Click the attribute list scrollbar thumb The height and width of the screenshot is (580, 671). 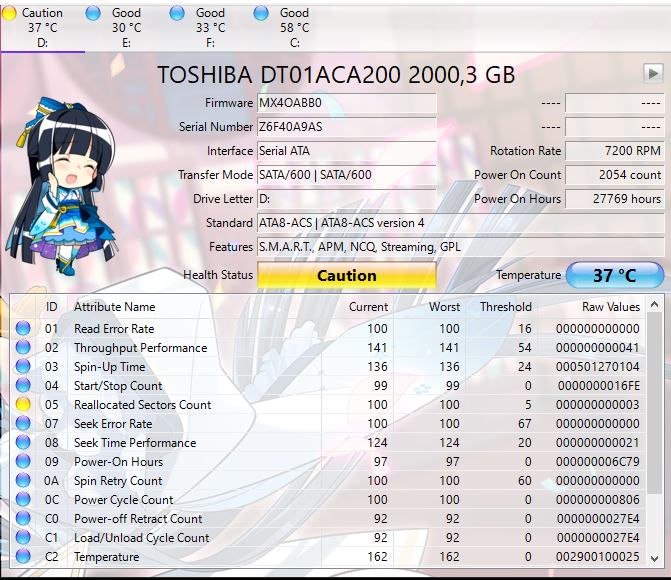tap(654, 402)
